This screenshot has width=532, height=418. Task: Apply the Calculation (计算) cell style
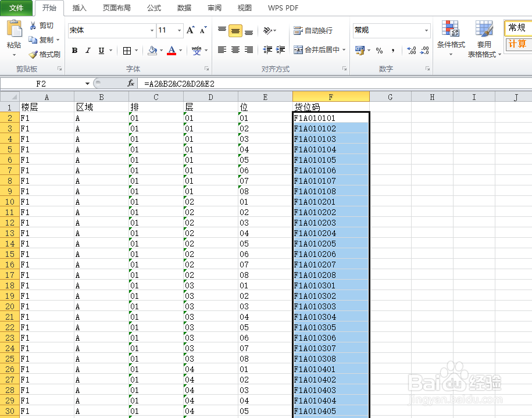point(518,44)
